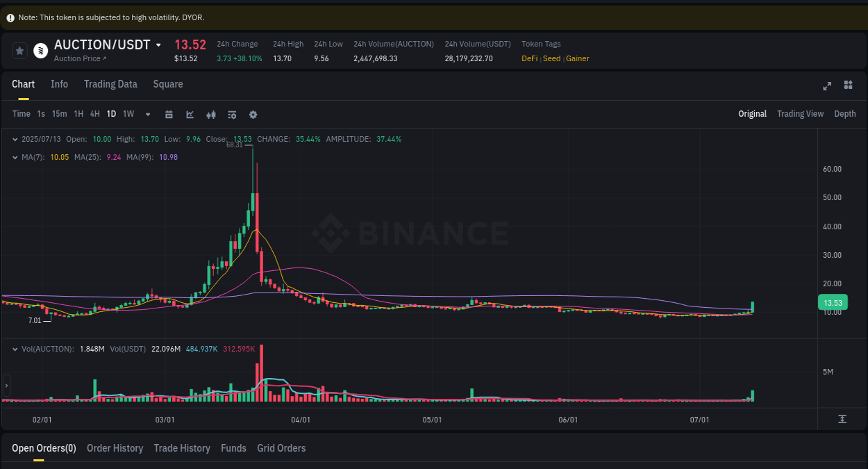Switch to the Trading Data tab

(110, 84)
